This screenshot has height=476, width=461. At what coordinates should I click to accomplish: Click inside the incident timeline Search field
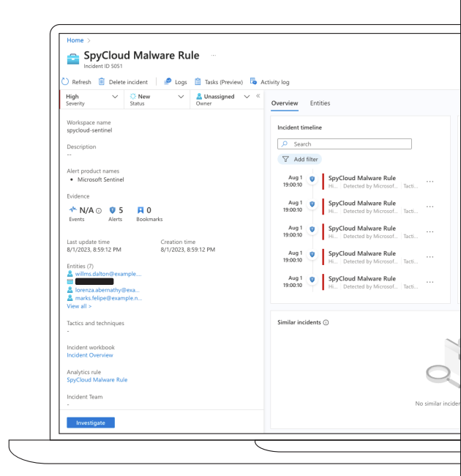pos(345,144)
